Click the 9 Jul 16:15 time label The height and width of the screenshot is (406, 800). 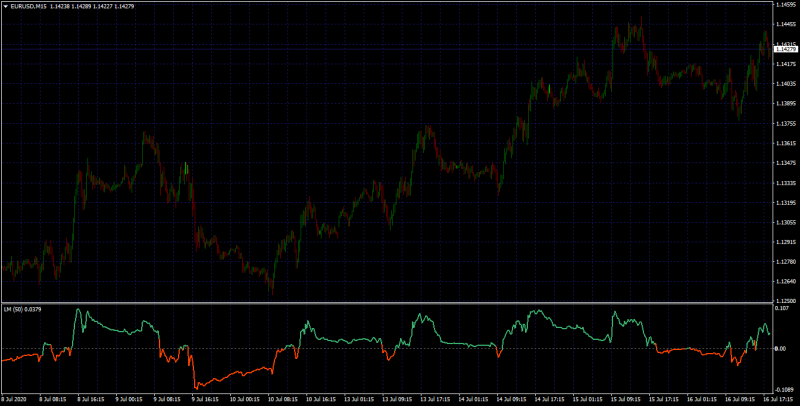click(205, 400)
